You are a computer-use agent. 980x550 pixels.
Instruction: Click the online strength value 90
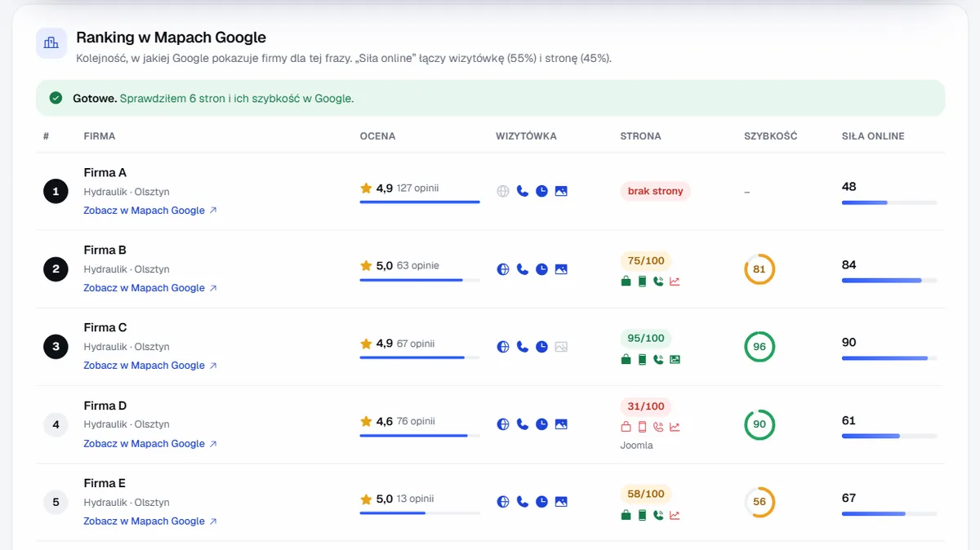(x=849, y=343)
